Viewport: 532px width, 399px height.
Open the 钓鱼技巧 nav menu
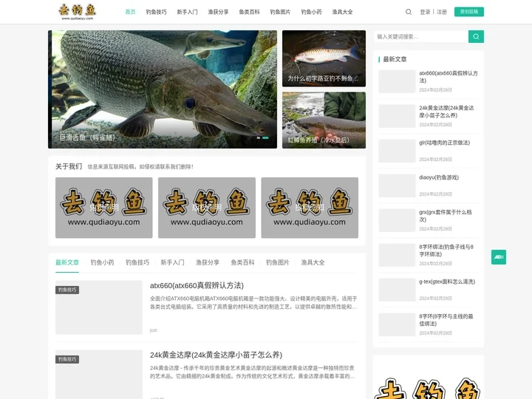pos(156,12)
